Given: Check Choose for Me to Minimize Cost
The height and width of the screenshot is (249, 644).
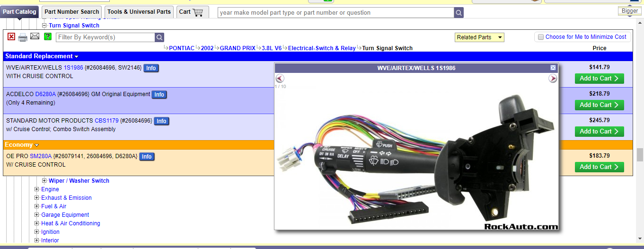Looking at the screenshot, I should (x=541, y=37).
